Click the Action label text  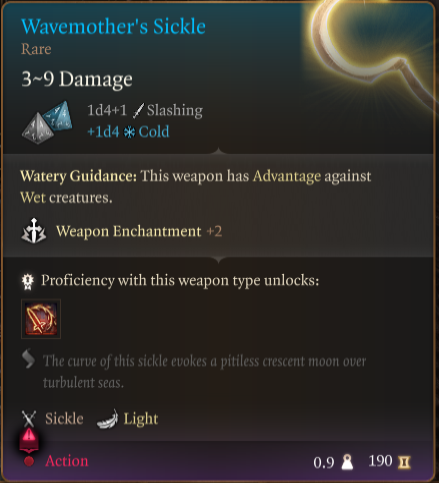(67, 461)
